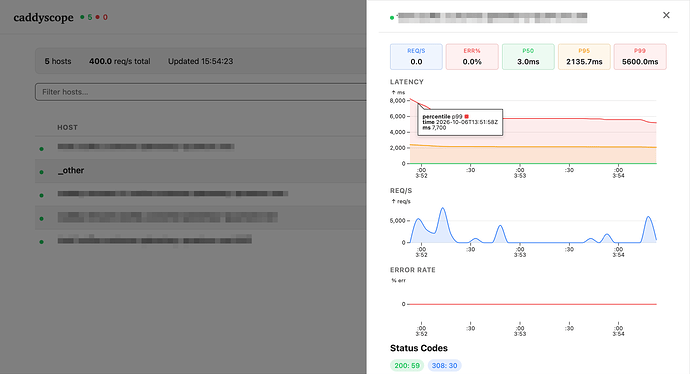This screenshot has width=690, height=374.
Task: Click the "400.0 req/s total" summary text
Action: [120, 61]
